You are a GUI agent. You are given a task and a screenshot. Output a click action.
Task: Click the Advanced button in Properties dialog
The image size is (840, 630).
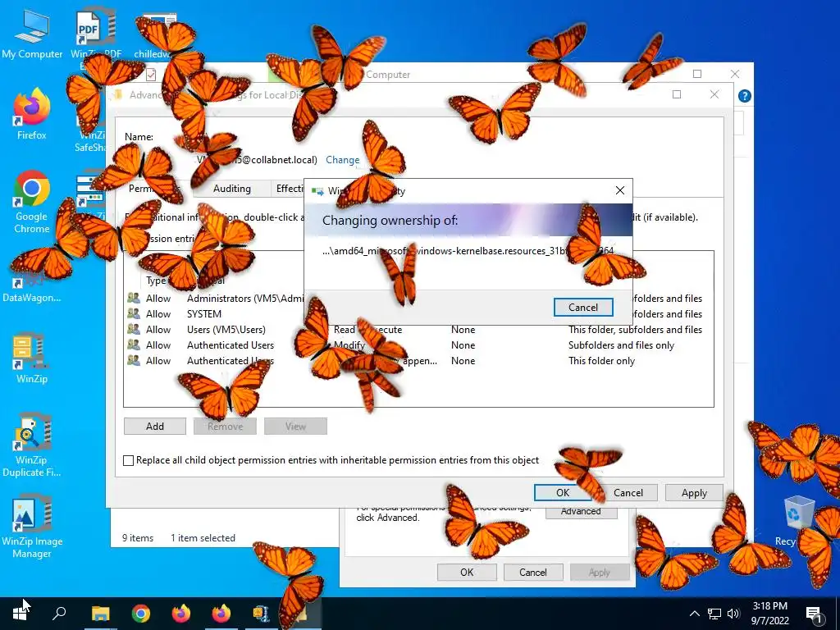[x=582, y=512]
